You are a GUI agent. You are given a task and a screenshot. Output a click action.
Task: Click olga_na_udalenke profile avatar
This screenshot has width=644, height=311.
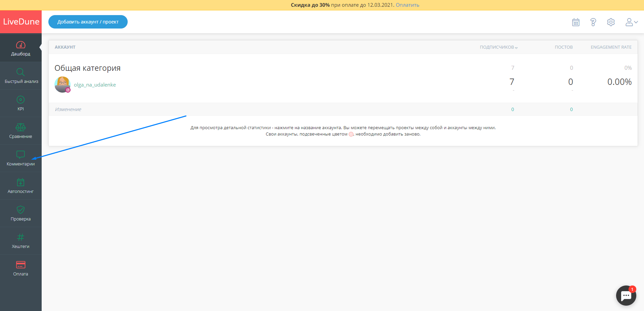(62, 85)
